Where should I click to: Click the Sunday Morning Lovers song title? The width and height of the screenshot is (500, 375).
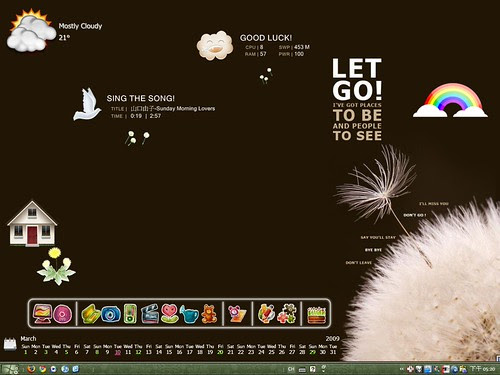coord(173,109)
